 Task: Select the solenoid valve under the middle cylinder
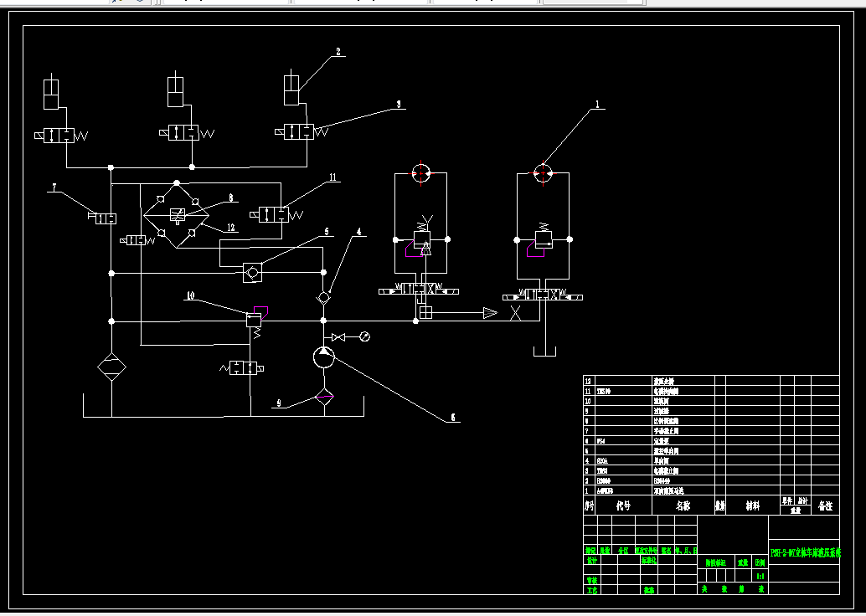(187, 133)
